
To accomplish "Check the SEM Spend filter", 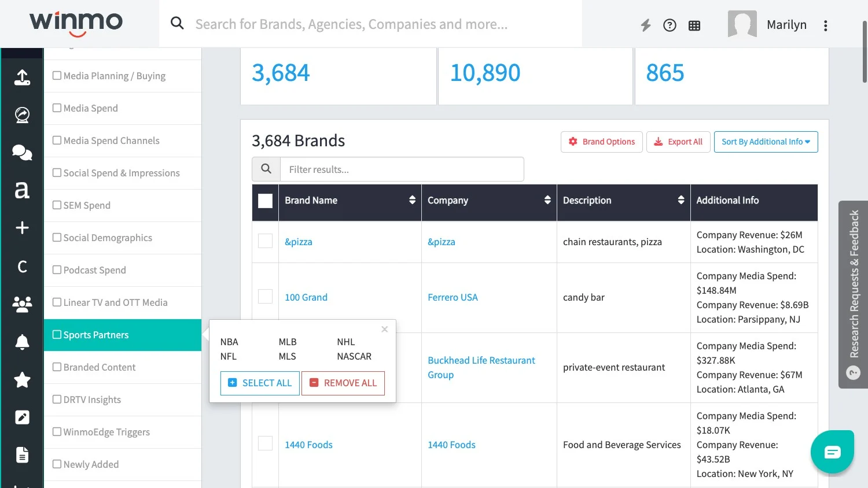I will point(57,205).
